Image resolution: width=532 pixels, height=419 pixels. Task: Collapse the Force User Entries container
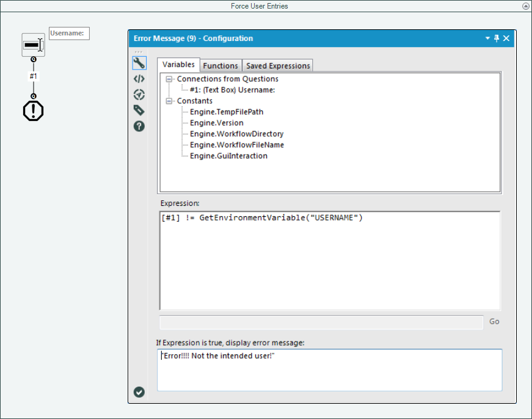pyautogui.click(x=525, y=6)
